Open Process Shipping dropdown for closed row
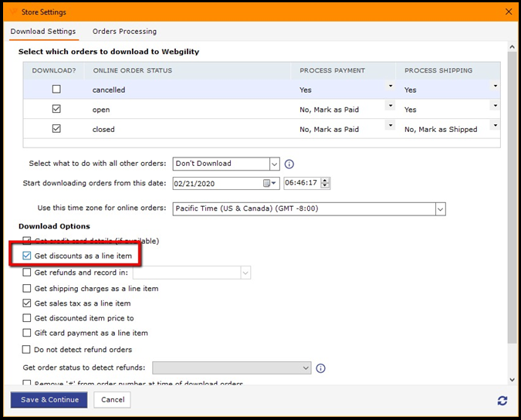Image resolution: width=521 pixels, height=420 pixels. pyautogui.click(x=495, y=125)
